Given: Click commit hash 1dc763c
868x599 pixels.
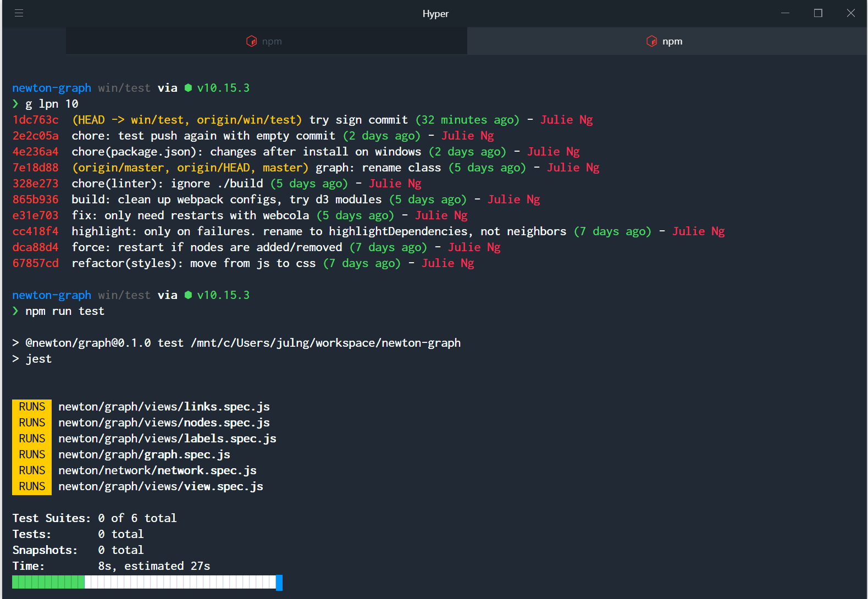Looking at the screenshot, I should click(x=36, y=120).
